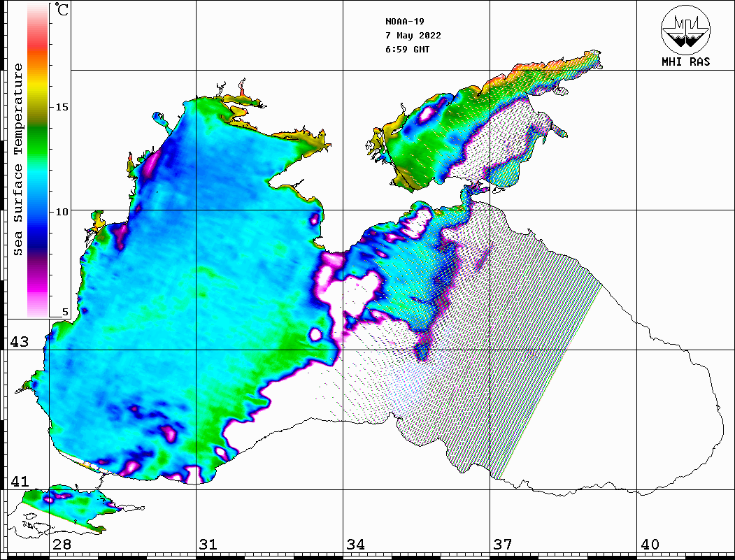735x560 pixels.
Task: Click latitude label '41'
Action: [x=20, y=481]
